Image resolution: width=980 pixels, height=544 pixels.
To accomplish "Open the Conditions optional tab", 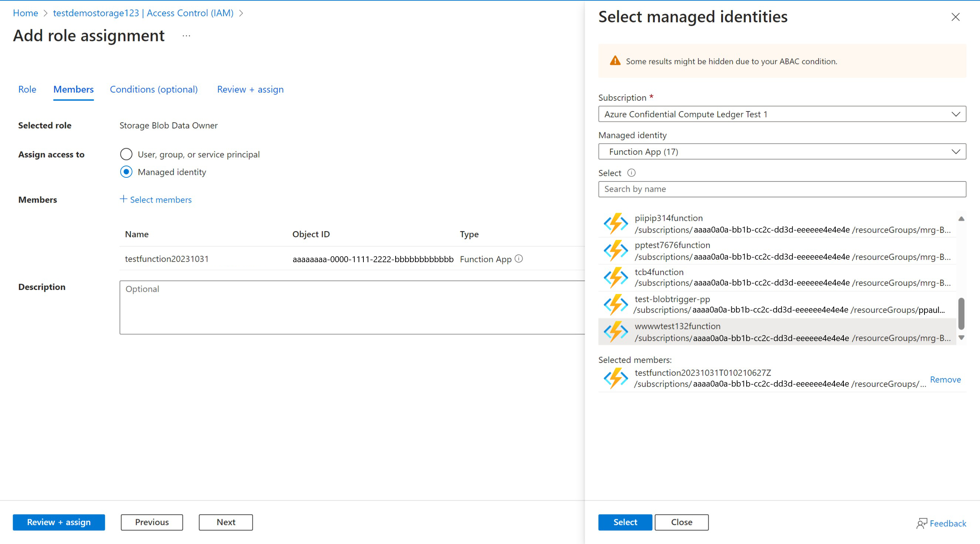I will pos(153,89).
